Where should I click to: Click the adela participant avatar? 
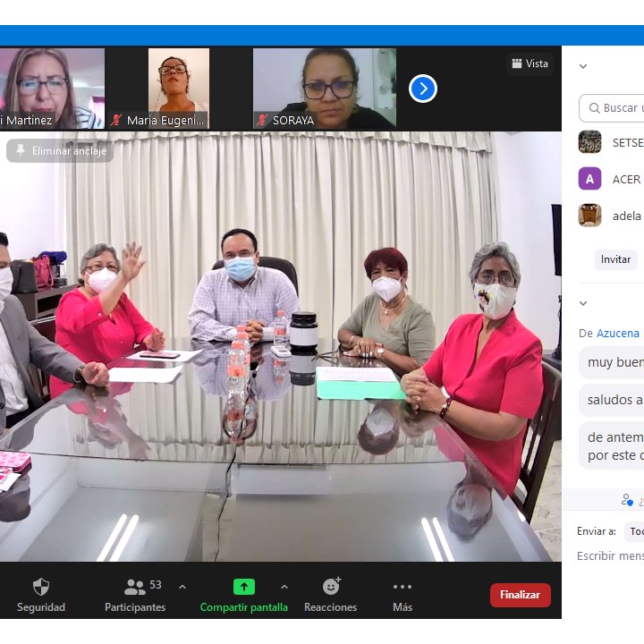[589, 216]
